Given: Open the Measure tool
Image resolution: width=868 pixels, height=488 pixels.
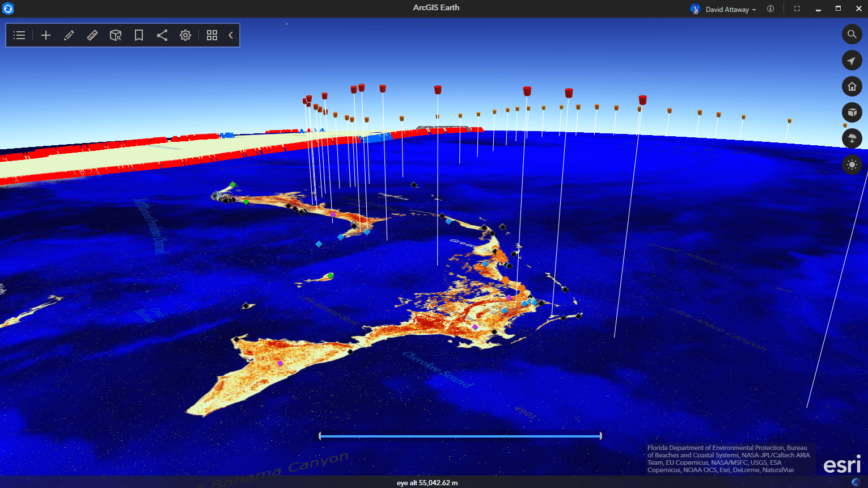Looking at the screenshot, I should point(92,35).
